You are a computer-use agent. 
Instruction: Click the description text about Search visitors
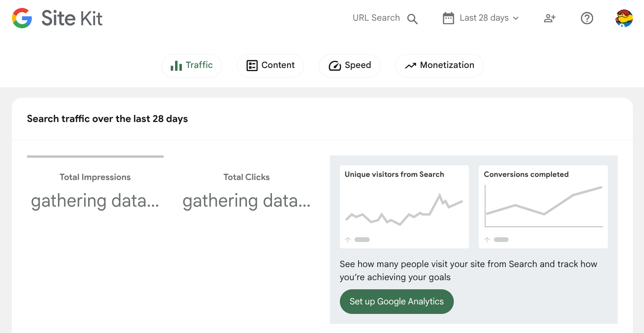tap(469, 271)
